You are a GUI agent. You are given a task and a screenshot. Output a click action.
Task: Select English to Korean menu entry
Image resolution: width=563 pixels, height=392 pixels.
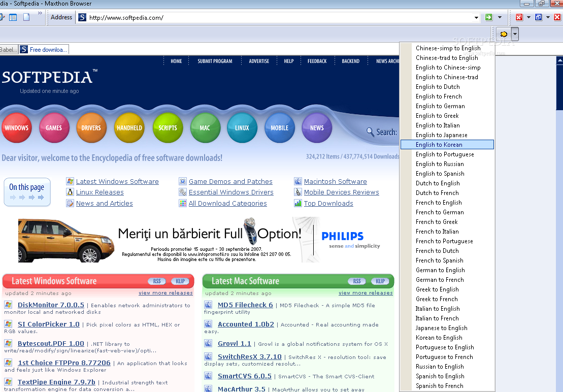(447, 145)
